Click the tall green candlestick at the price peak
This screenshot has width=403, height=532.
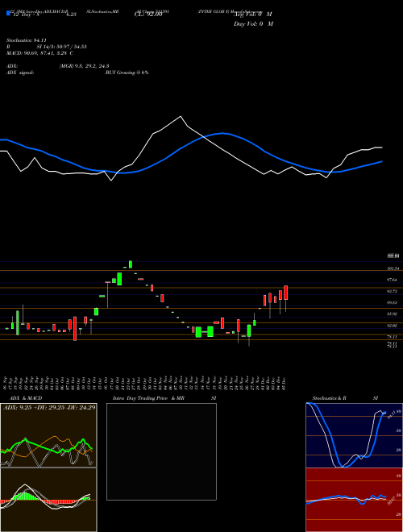tap(131, 264)
